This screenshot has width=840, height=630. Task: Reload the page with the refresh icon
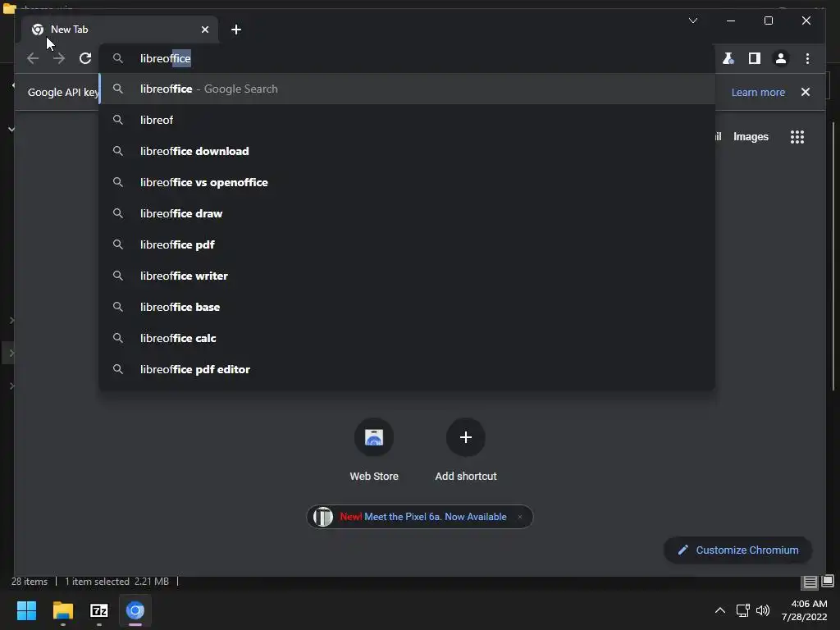[85, 58]
